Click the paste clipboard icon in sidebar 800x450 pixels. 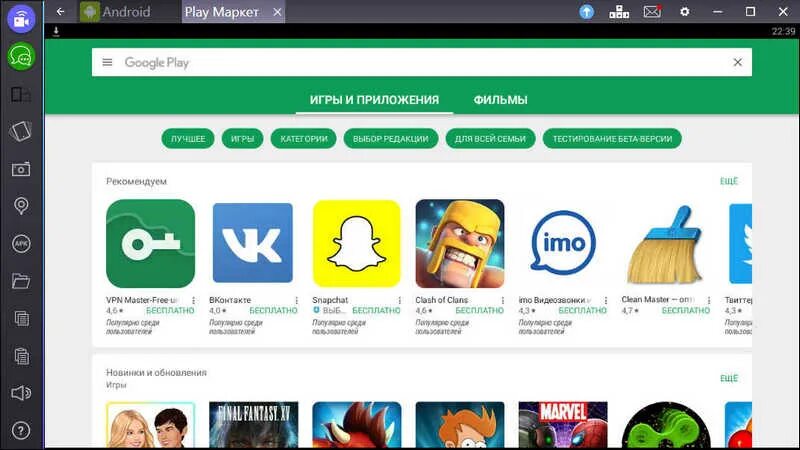21,356
